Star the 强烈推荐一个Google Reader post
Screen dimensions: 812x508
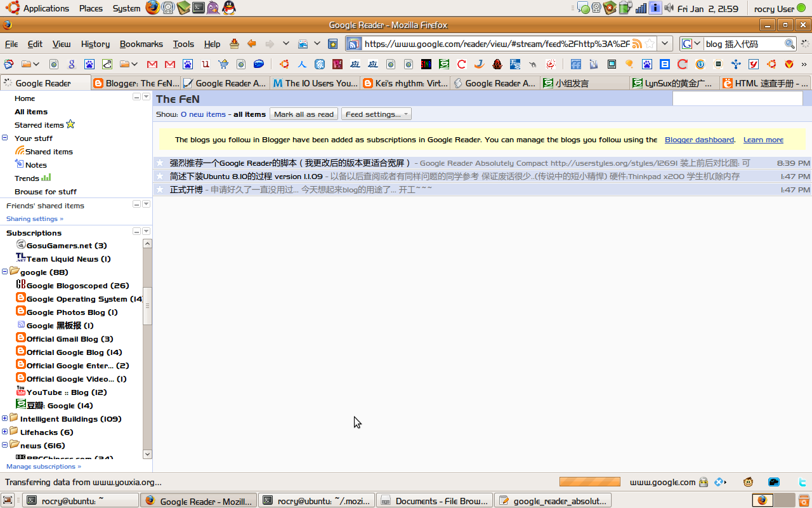click(160, 163)
